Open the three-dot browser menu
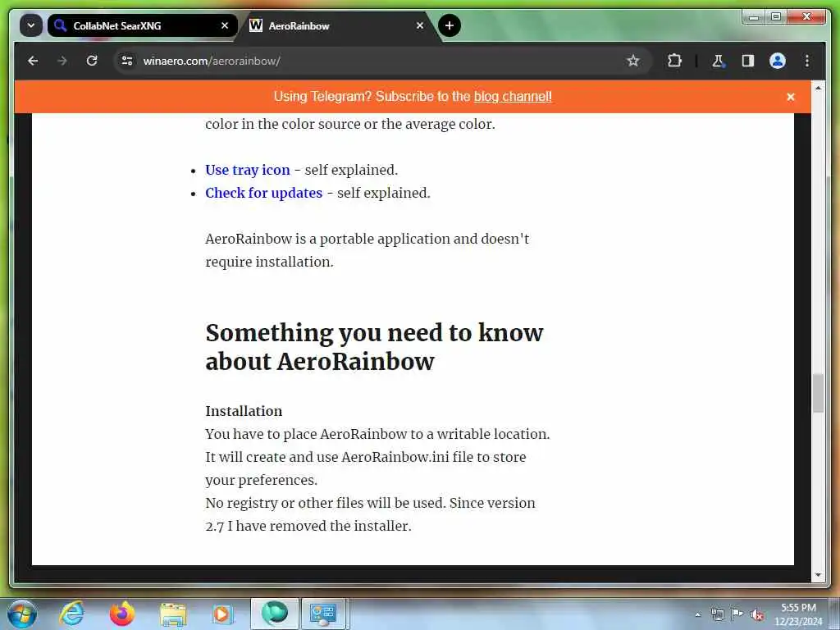The width and height of the screenshot is (840, 630). tap(807, 61)
